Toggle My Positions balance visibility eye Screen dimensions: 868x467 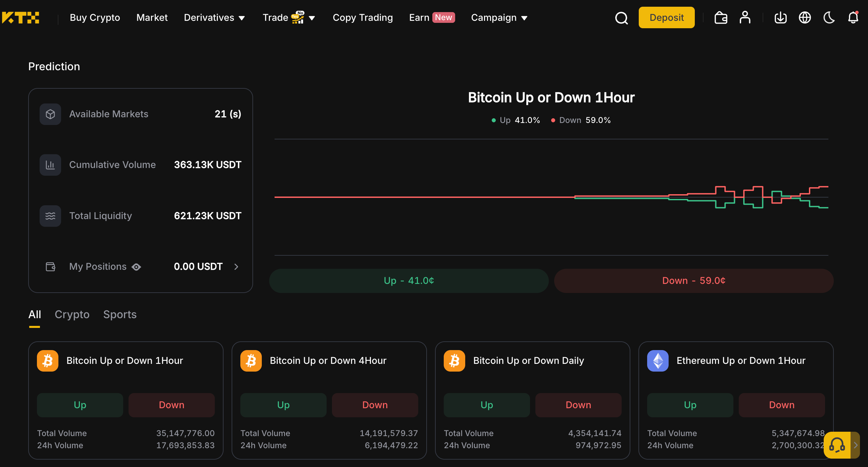point(136,267)
